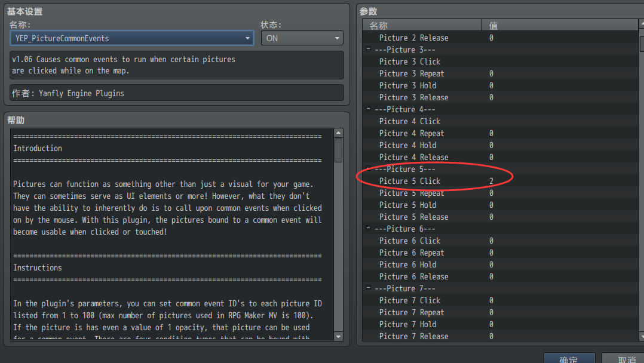Select the Picture 4 Release parameter row
Screen dimensions: 644x363
tap(500, 157)
